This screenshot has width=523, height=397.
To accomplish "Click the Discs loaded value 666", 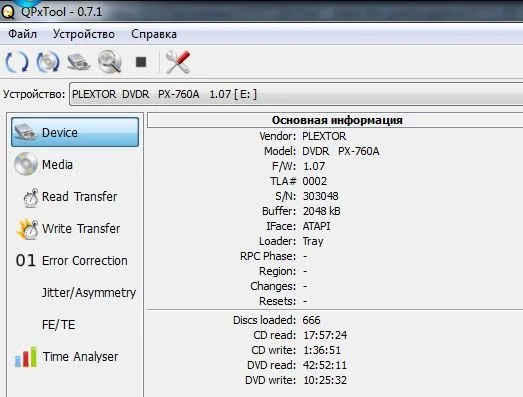I will pyautogui.click(x=311, y=320).
